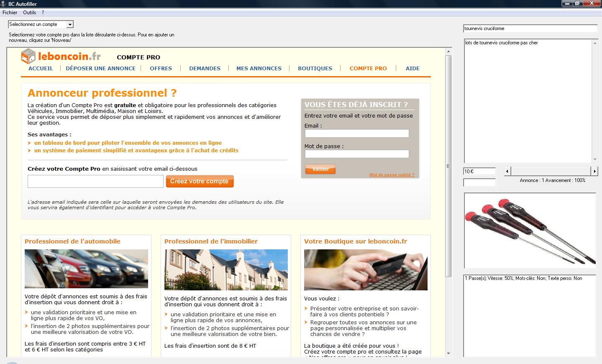602x364 pixels.
Task: Click the Valider button
Action: tap(320, 169)
